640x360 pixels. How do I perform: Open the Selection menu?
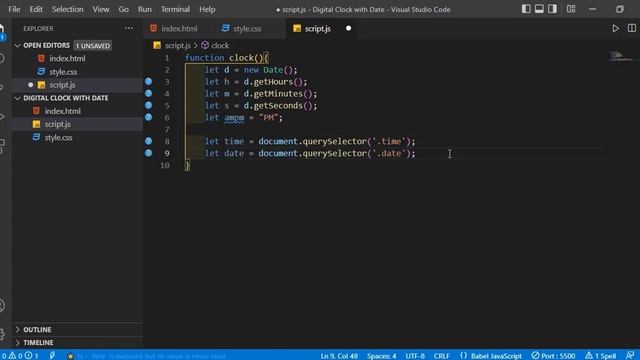click(x=67, y=9)
